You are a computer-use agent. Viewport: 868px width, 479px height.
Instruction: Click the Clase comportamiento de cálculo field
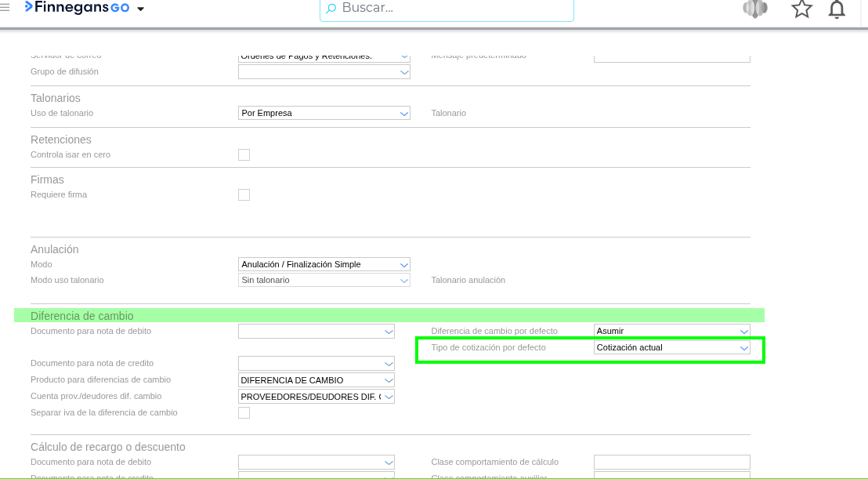click(x=671, y=463)
